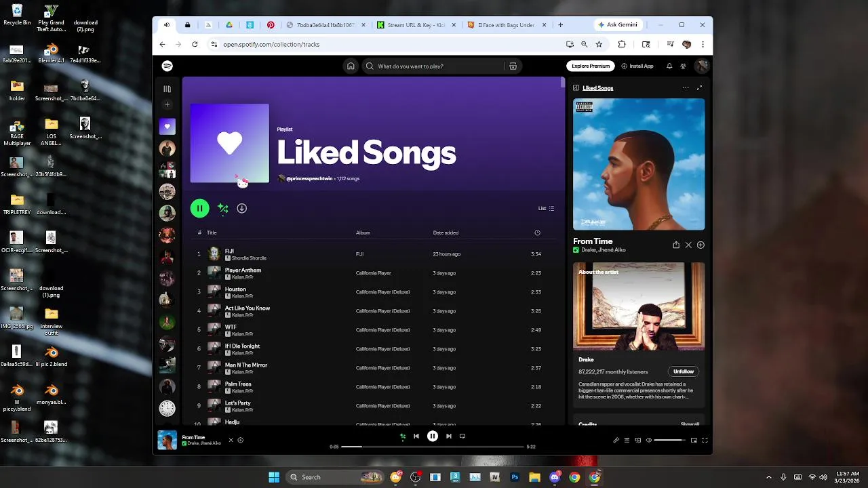The image size is (868, 488).
Task: Enter full screen from the player bar
Action: pos(705,441)
